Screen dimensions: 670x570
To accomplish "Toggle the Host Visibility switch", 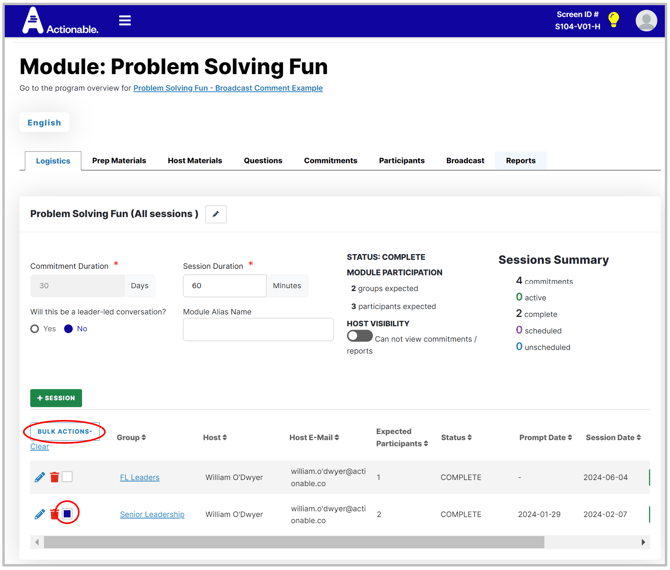I will click(x=359, y=336).
